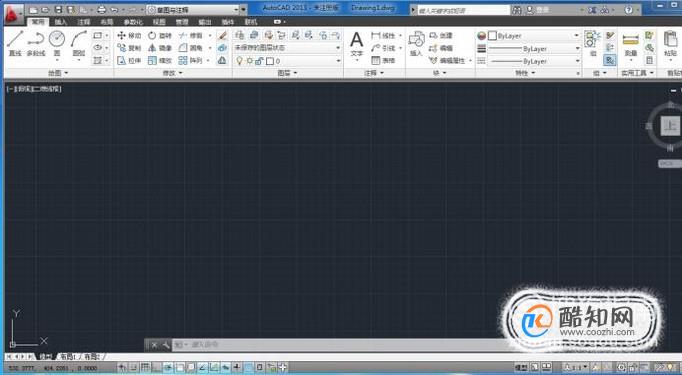The width and height of the screenshot is (682, 375).
Task: Select the Fillet (圆角) tool
Action: pos(191,48)
